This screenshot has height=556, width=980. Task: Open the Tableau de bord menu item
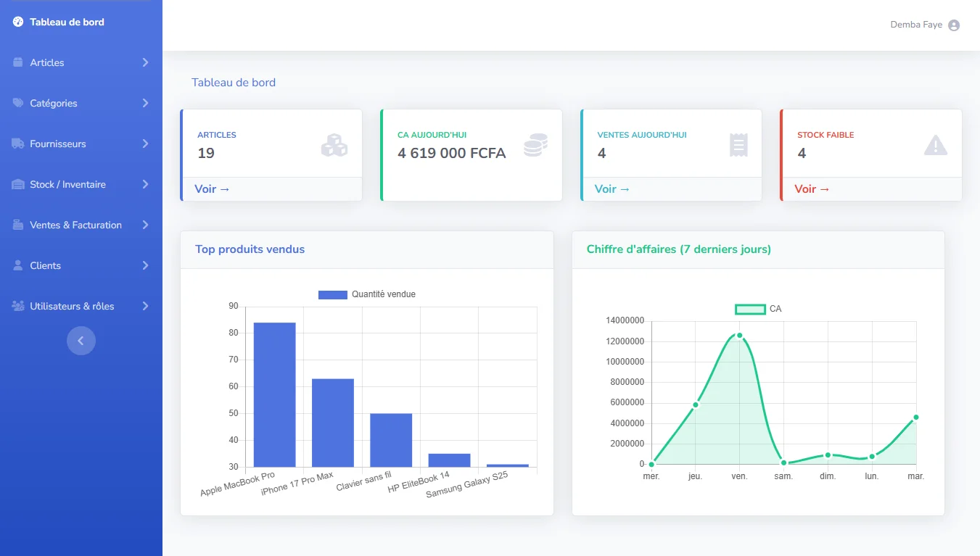pyautogui.click(x=67, y=22)
